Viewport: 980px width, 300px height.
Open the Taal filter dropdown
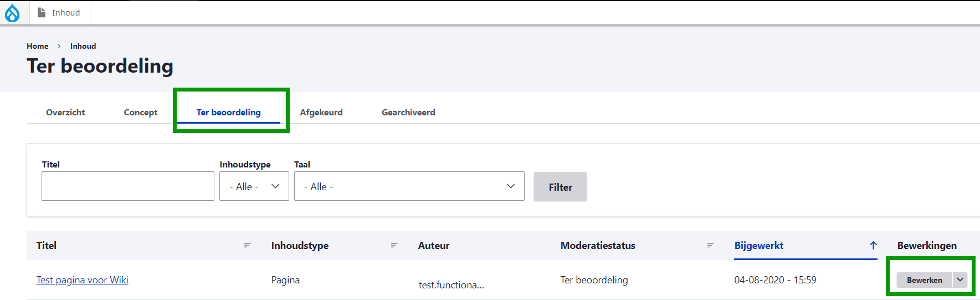click(409, 186)
